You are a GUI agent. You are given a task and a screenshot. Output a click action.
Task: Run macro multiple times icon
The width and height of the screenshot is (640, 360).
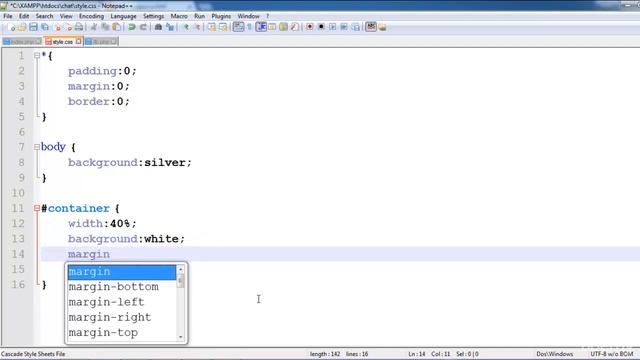tap(344, 27)
